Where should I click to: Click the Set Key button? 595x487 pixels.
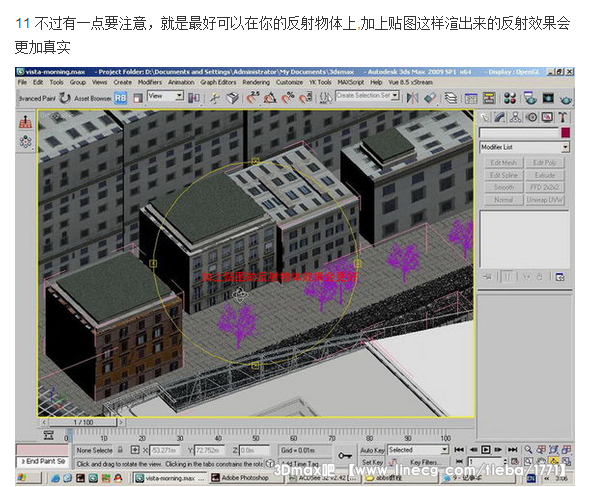point(372,462)
